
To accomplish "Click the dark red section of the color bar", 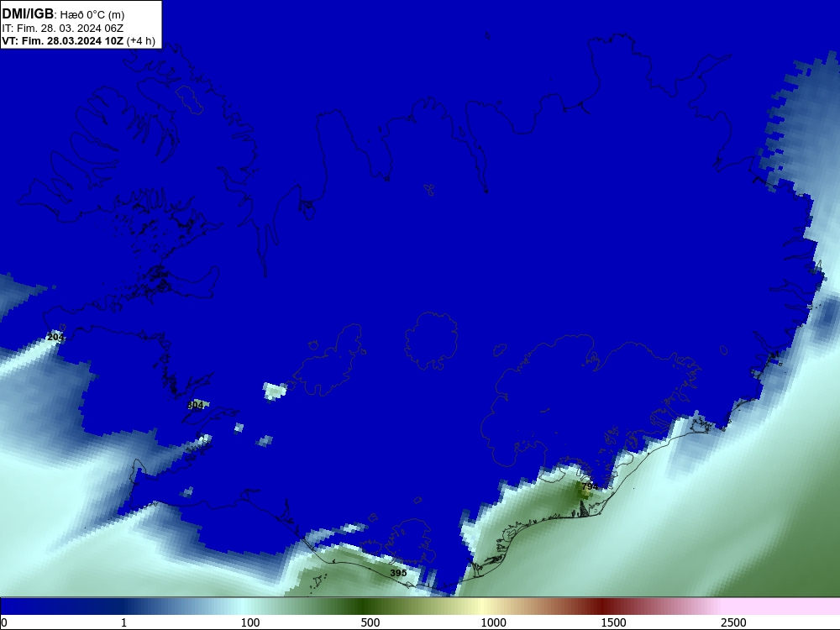I will (x=602, y=606).
